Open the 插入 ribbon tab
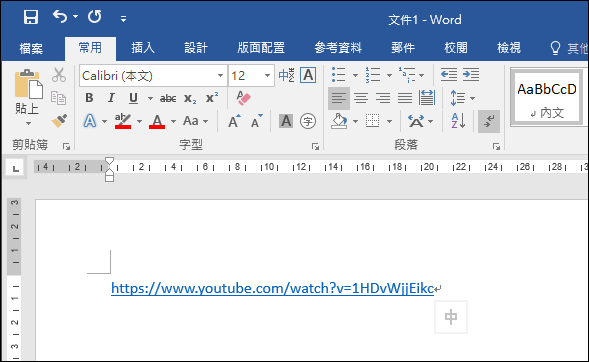 click(x=143, y=48)
